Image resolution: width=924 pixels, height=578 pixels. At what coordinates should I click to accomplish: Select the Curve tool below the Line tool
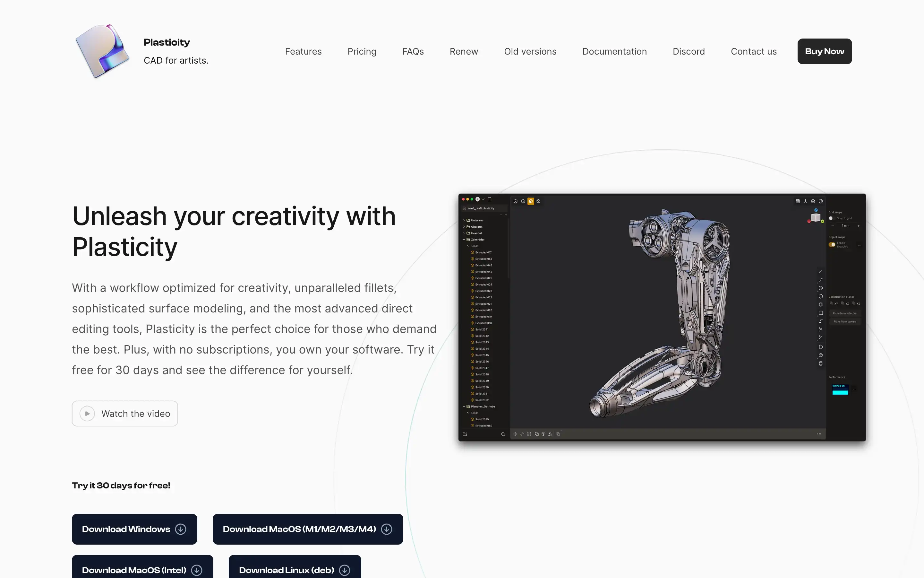(x=820, y=280)
